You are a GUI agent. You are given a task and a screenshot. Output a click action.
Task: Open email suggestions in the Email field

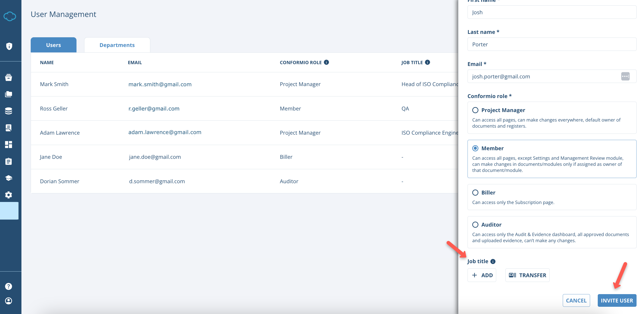(625, 76)
